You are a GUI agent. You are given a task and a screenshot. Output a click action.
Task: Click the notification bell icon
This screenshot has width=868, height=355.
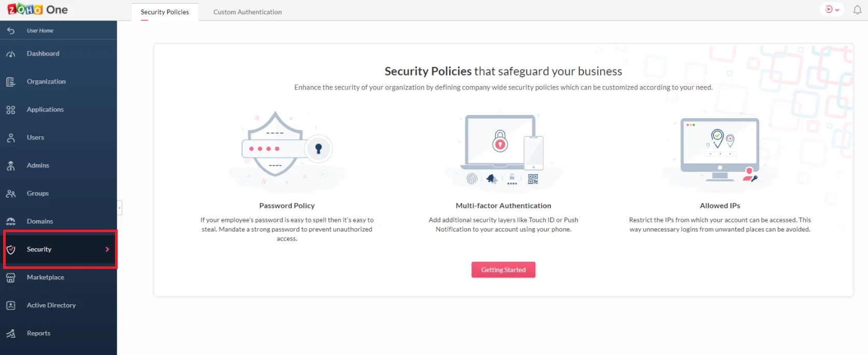point(857,9)
